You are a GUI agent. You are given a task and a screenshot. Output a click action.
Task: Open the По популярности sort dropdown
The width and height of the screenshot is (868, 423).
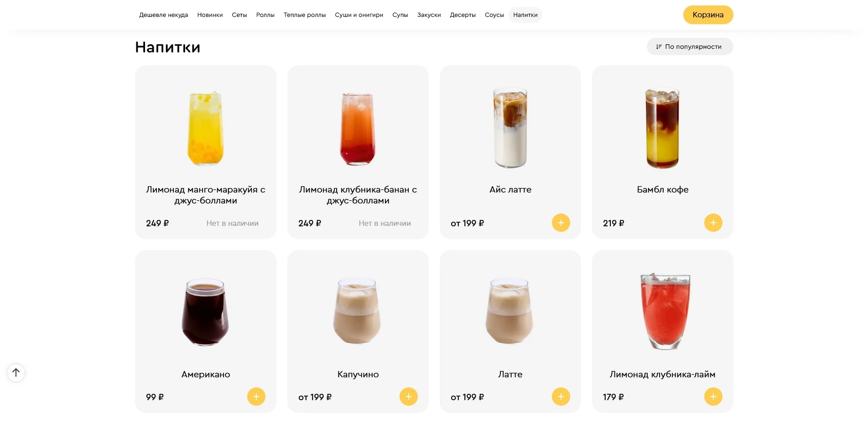(x=689, y=47)
